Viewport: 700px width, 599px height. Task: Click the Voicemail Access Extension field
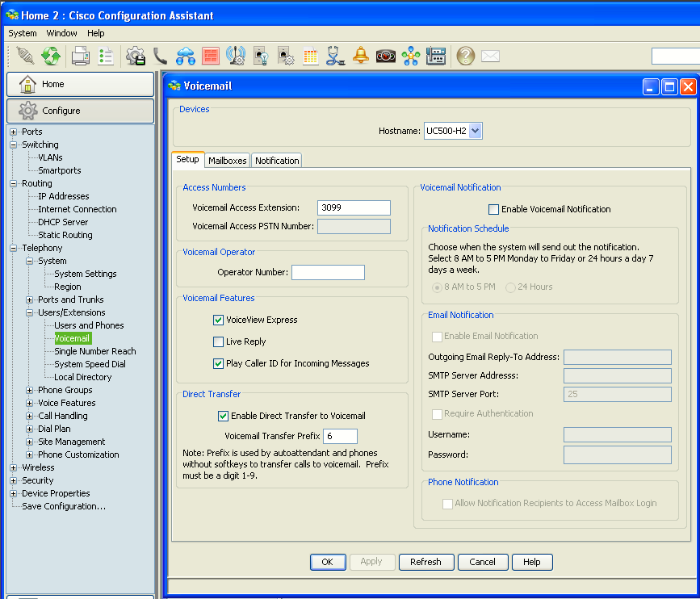354,207
